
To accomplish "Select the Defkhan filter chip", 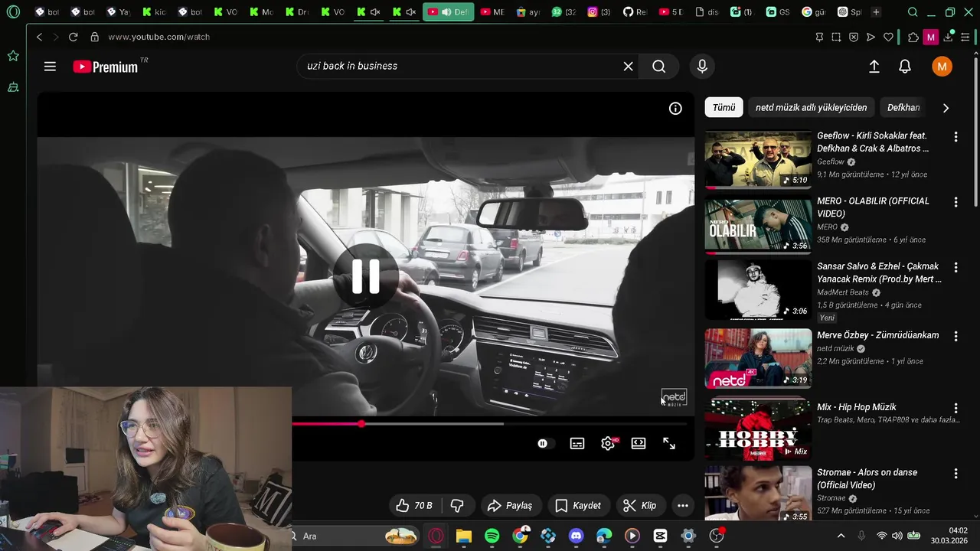I will click(x=903, y=108).
